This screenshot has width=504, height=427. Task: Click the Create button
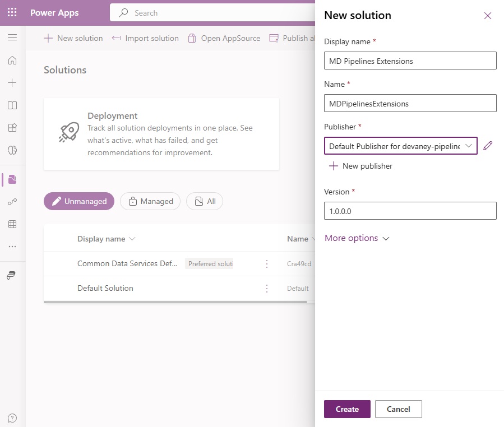click(x=347, y=409)
